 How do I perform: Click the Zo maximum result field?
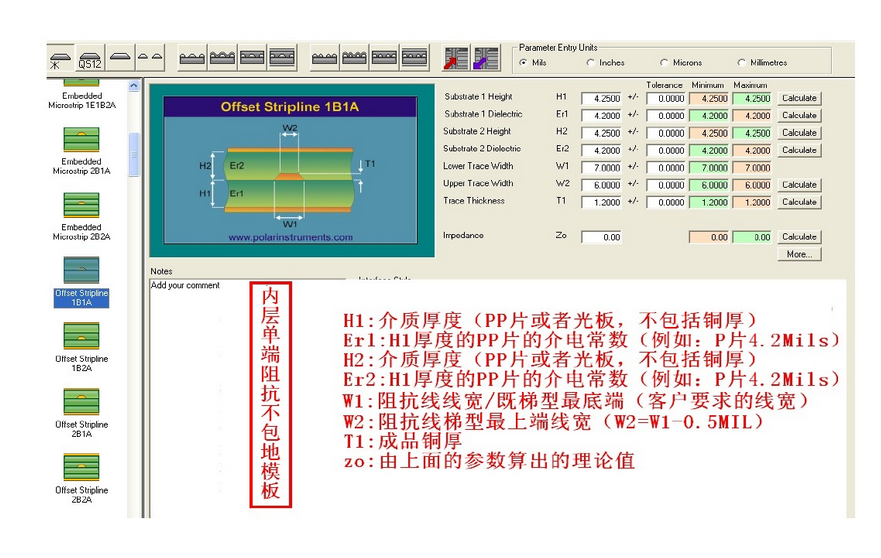tap(752, 237)
